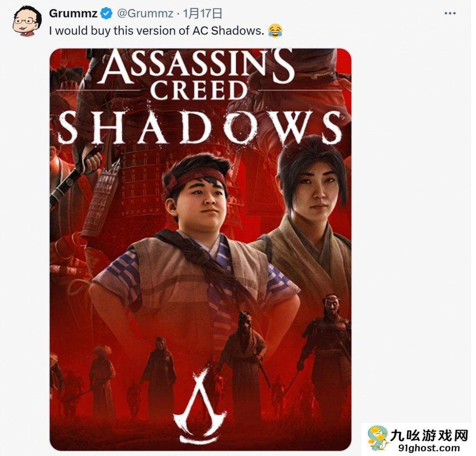
Task: Click the Grummz display name
Action: tap(73, 13)
